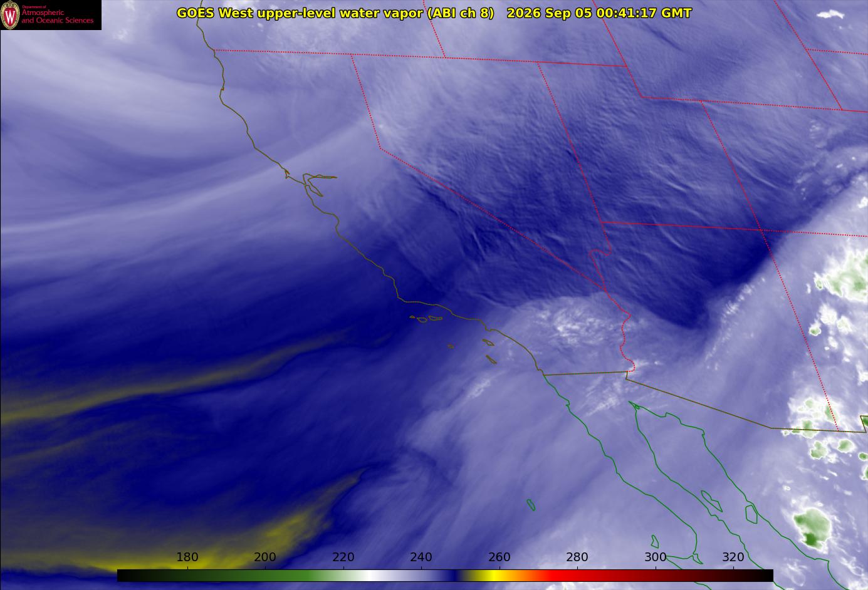Click the University of Wisconsin crest logo
The height and width of the screenshot is (590, 868).
click(10, 15)
